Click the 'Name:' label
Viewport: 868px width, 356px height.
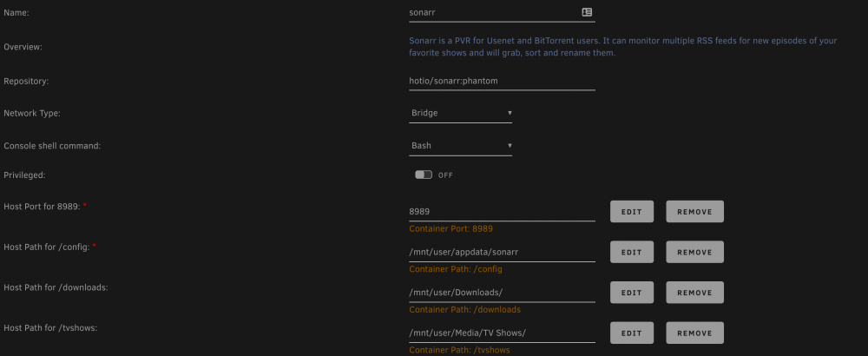click(16, 12)
